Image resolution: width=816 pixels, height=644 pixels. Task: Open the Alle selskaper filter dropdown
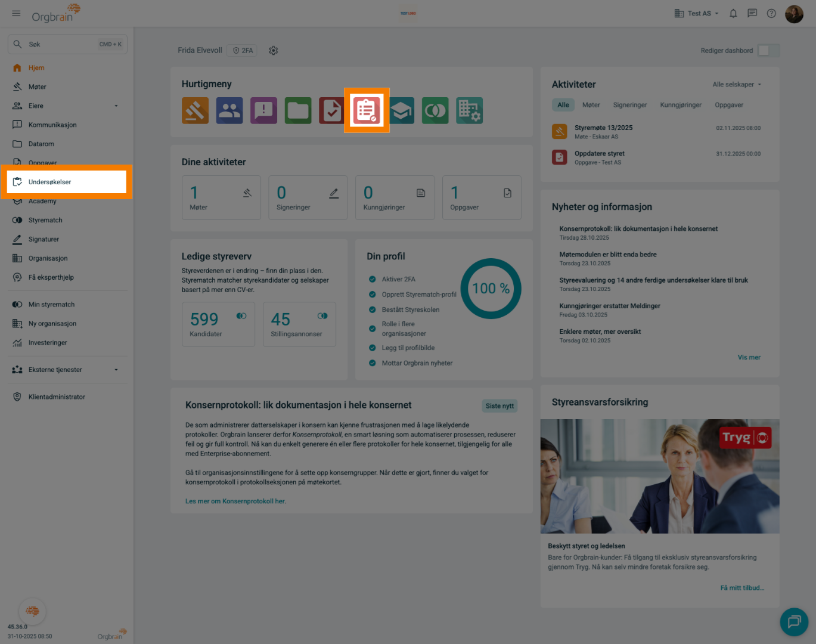point(737,85)
